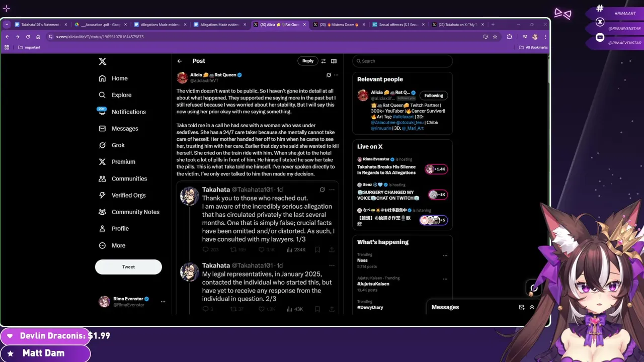Click the X logo in the sidebar

(x=103, y=61)
